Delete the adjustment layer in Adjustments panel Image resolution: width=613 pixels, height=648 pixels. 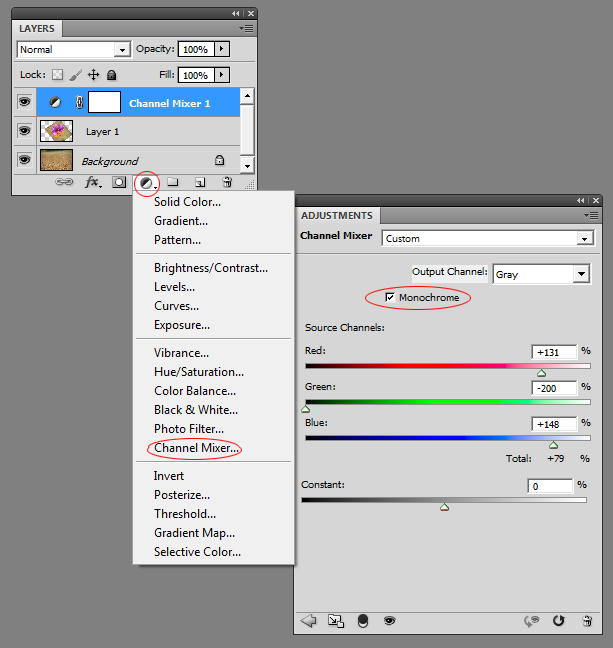585,621
